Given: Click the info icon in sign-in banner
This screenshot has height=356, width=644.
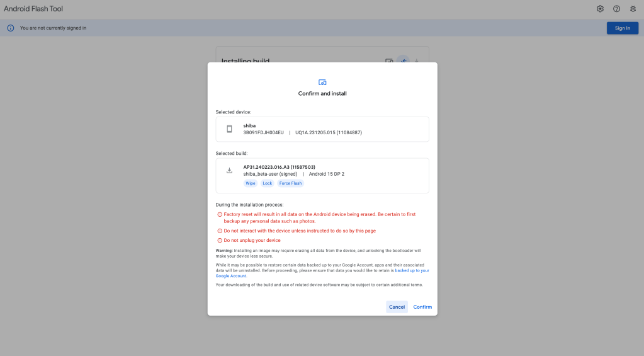Looking at the screenshot, I should pos(10,28).
